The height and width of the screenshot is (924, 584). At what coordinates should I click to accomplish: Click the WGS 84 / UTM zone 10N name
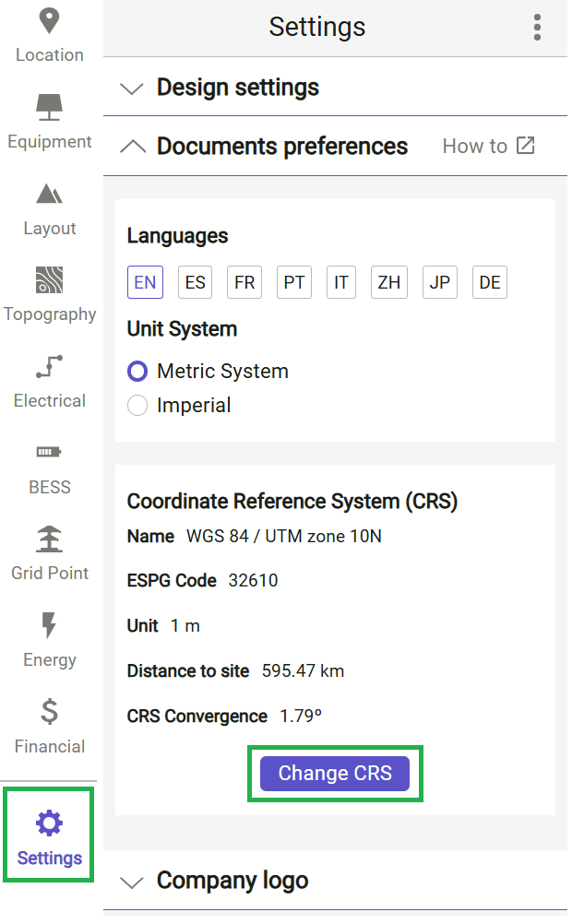coord(284,537)
